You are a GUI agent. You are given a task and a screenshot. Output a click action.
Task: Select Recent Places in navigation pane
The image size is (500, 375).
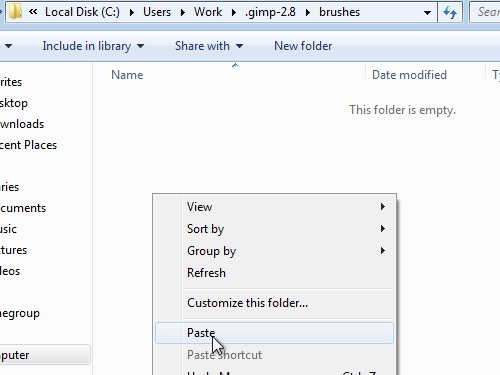tap(28, 145)
